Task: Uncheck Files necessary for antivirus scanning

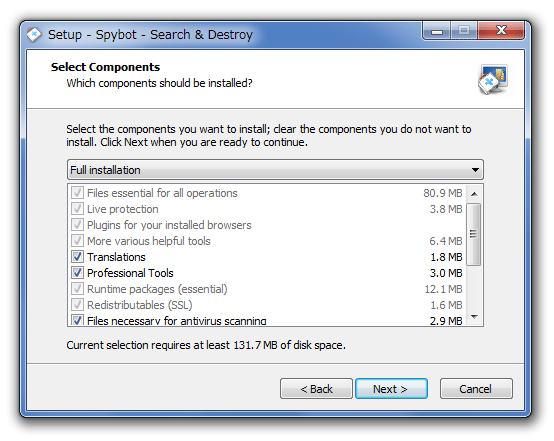Action: point(77,320)
